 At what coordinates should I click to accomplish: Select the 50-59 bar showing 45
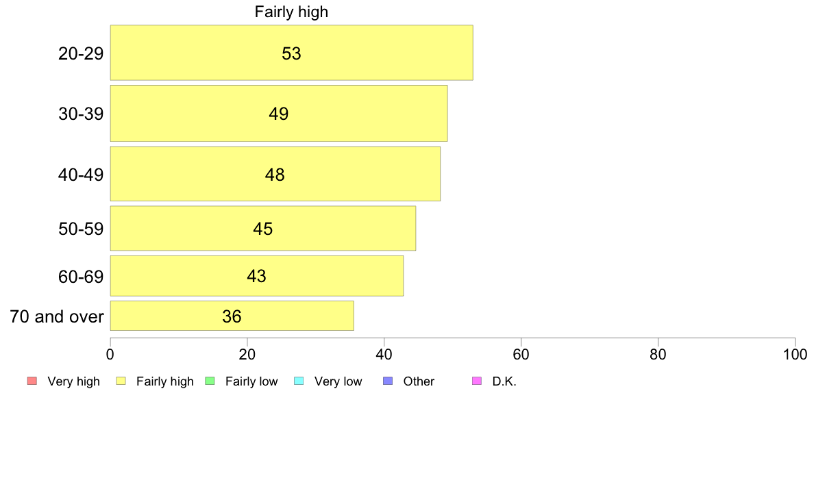pyautogui.click(x=262, y=229)
